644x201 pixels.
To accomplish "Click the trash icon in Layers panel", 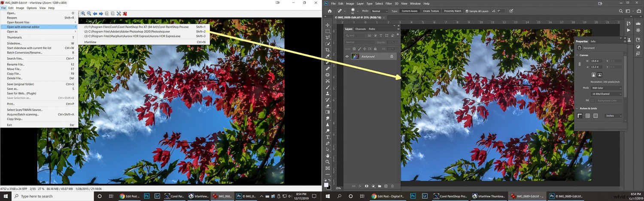I will pos(392,186).
